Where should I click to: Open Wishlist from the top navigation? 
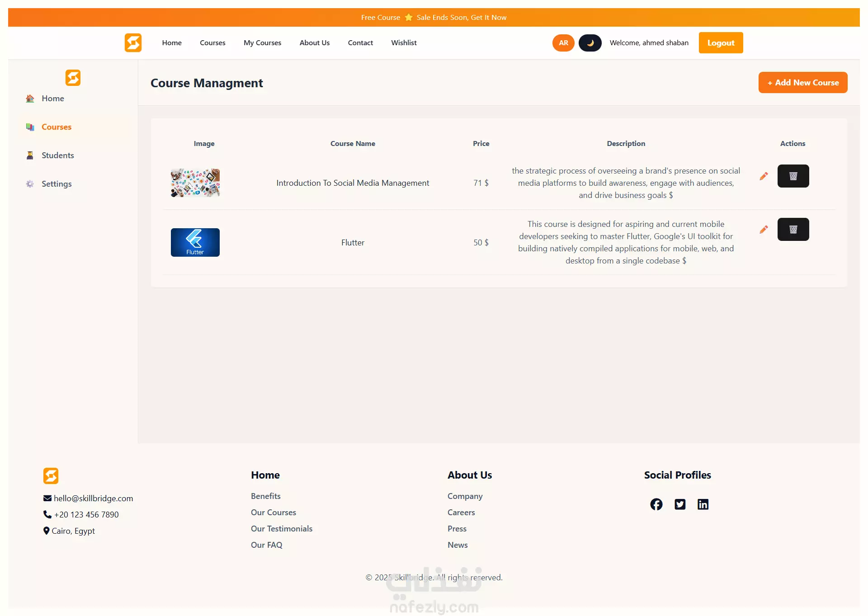tap(404, 43)
